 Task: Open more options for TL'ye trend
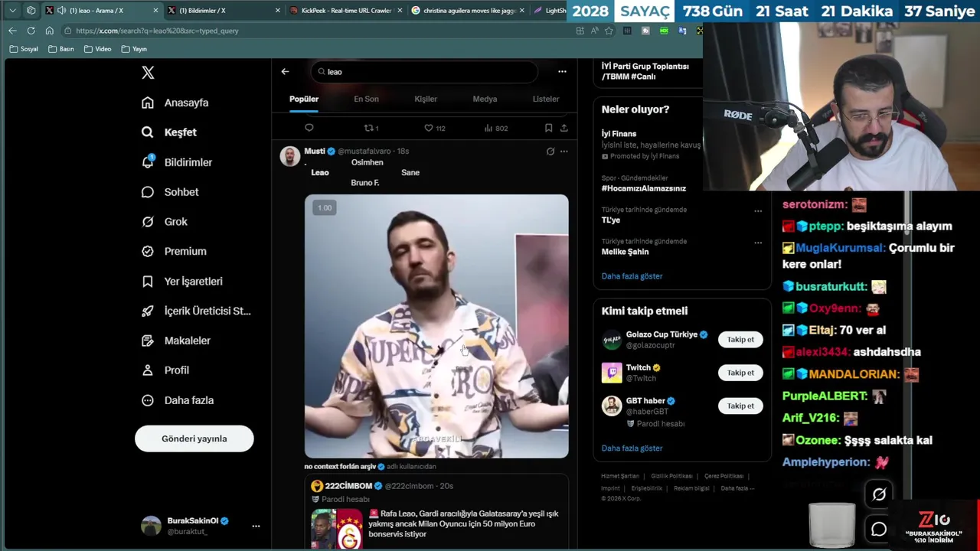(758, 211)
